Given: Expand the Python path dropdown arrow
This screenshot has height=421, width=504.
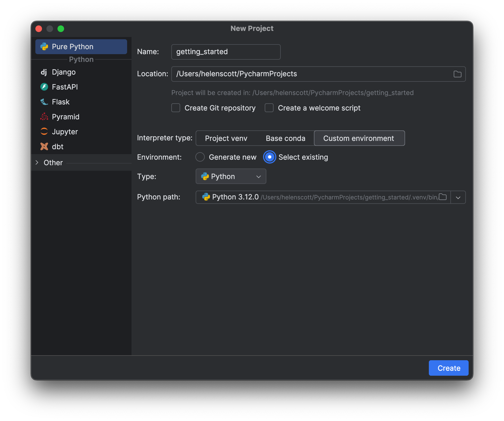Looking at the screenshot, I should coord(458,198).
